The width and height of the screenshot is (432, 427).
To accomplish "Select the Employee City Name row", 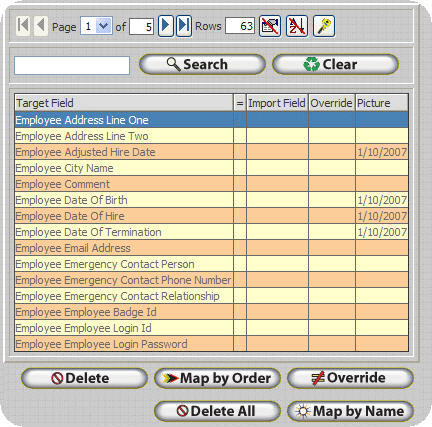I will 211,168.
